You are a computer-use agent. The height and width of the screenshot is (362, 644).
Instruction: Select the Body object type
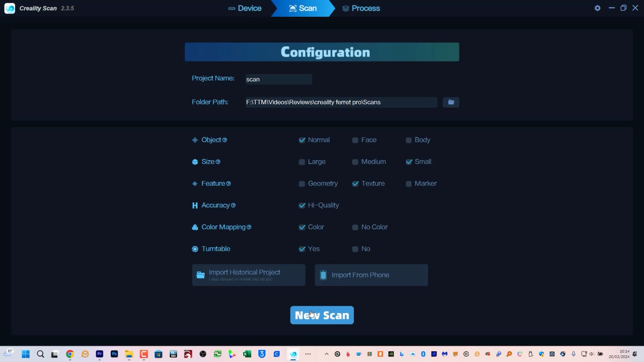pos(408,140)
